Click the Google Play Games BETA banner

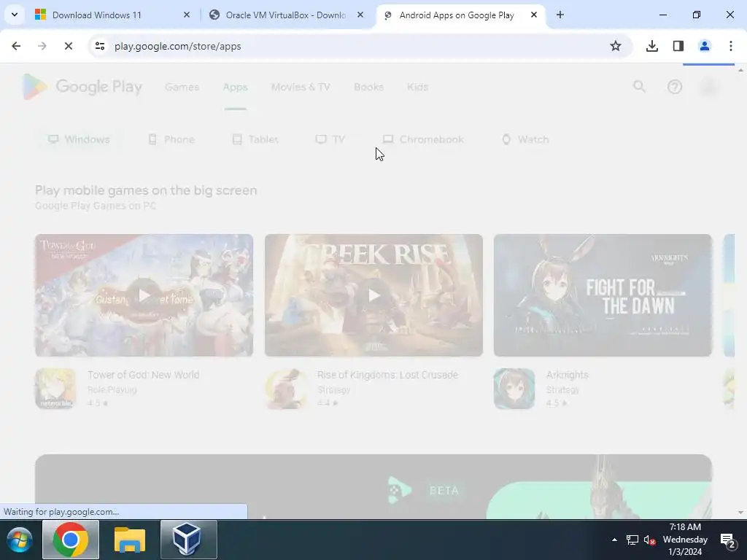[373, 486]
